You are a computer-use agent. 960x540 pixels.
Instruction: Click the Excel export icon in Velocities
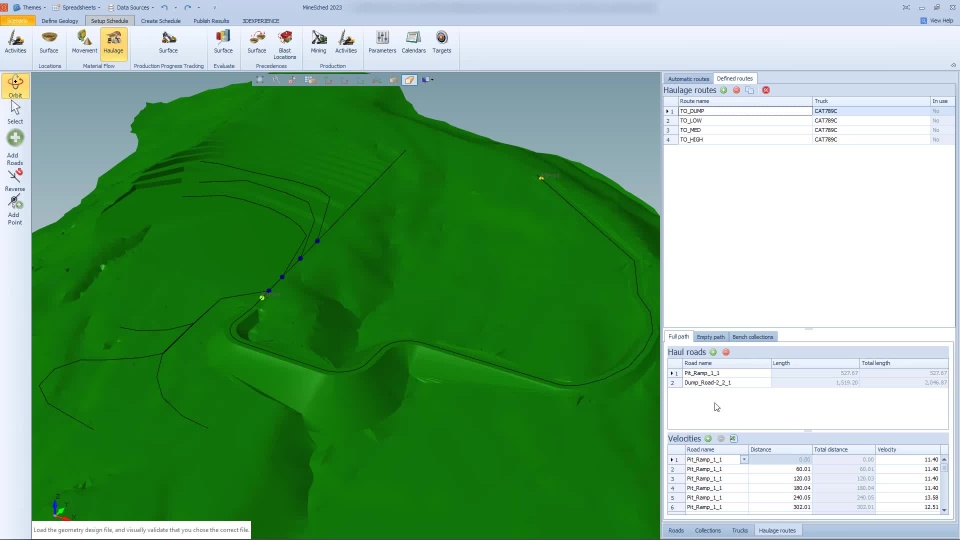click(733, 438)
